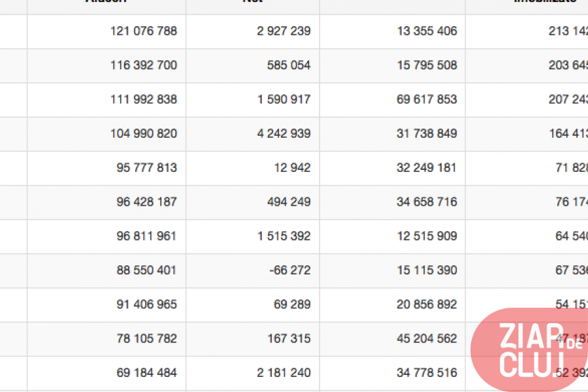
Task: Select the cell showing 2 181 240
Action: coord(253,373)
